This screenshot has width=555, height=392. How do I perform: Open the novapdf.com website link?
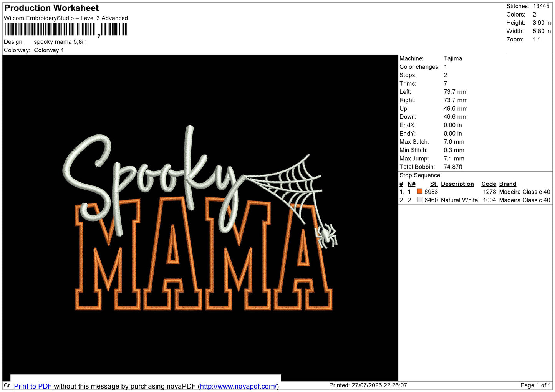coord(238,386)
